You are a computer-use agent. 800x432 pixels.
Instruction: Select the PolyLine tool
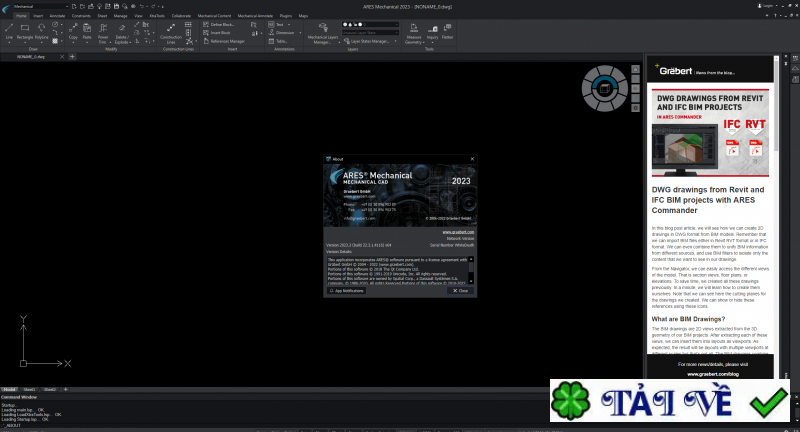[x=41, y=31]
